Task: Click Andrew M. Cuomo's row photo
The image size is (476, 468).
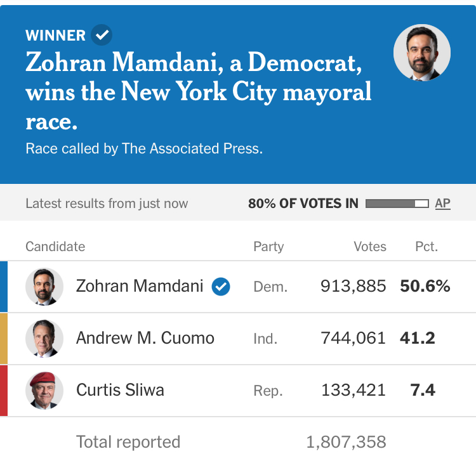Action: click(x=44, y=339)
